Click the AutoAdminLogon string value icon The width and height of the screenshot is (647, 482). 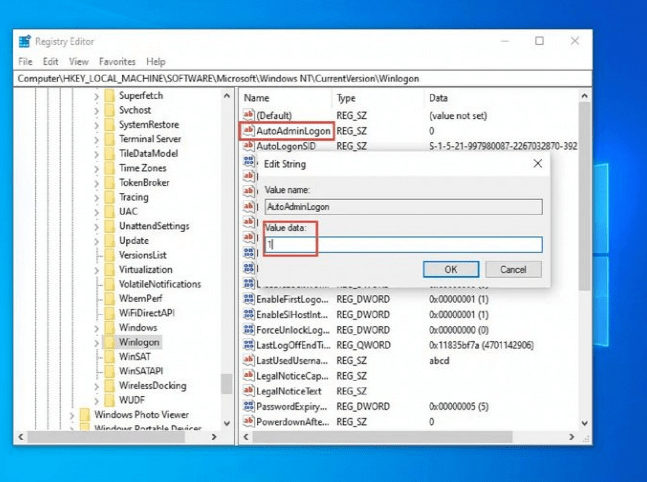pos(248,130)
